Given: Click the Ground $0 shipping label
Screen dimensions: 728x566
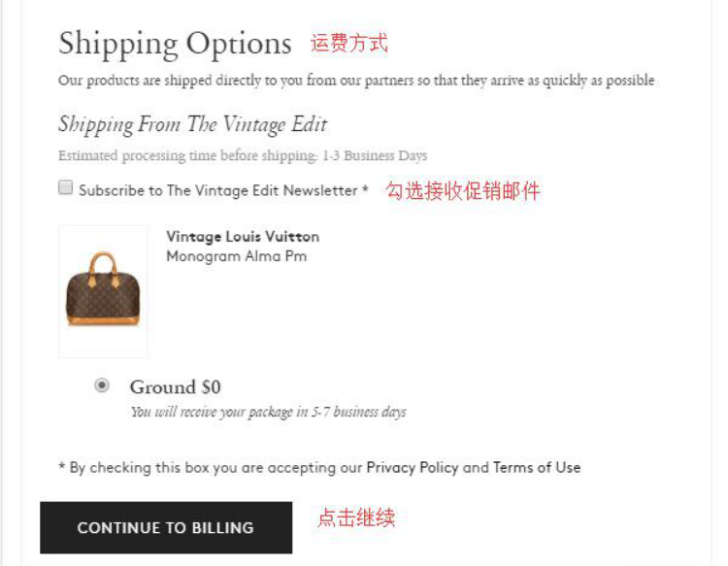Looking at the screenshot, I should click(175, 386).
